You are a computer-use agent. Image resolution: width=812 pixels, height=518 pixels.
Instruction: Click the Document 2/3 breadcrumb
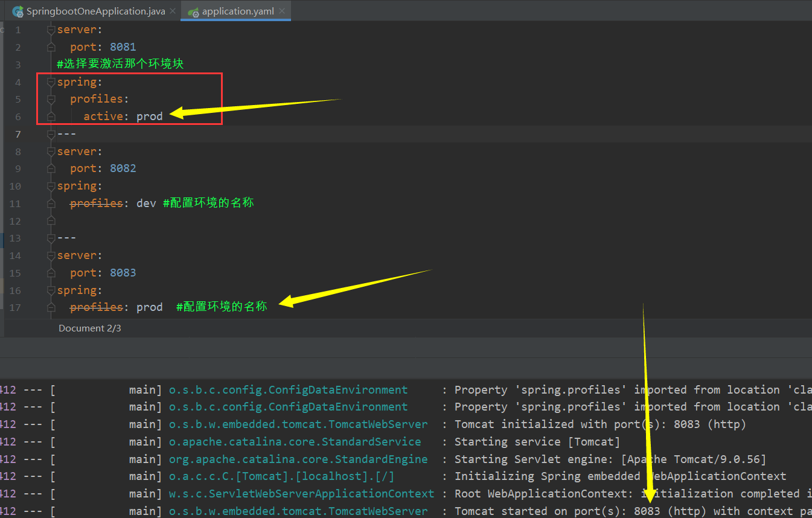tap(89, 328)
